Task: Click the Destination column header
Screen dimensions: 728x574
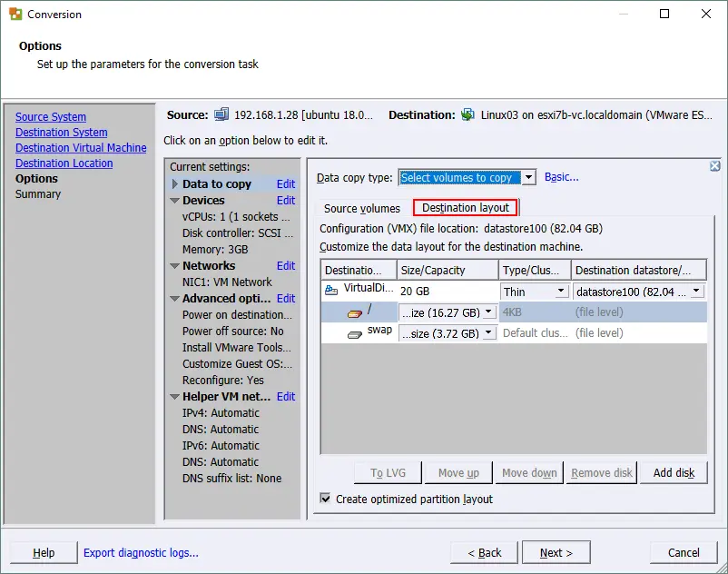Action: point(359,270)
